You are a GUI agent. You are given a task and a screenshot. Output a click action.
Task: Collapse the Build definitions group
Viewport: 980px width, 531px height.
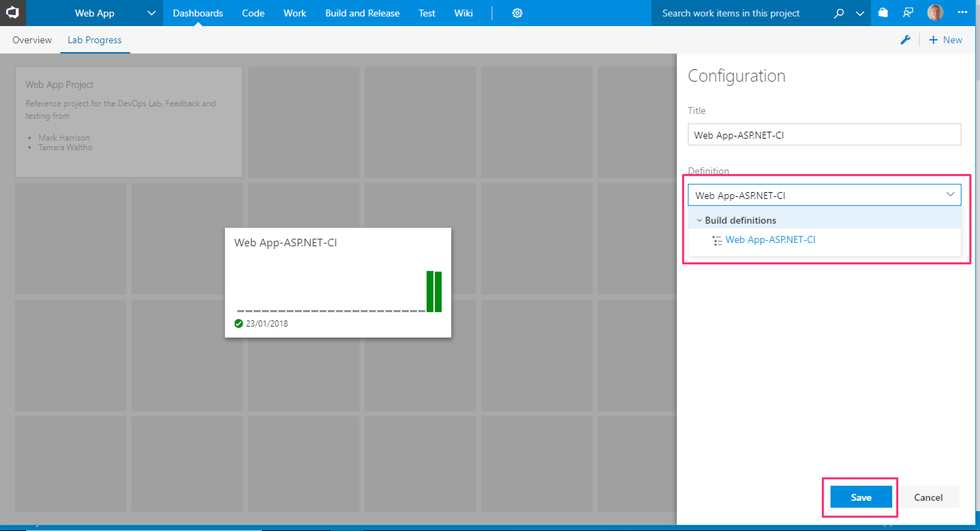click(699, 221)
